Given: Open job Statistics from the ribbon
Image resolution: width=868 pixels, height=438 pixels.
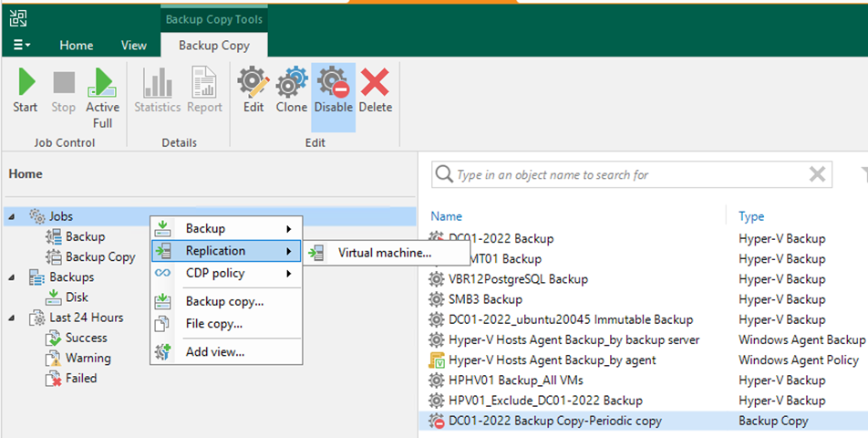Looking at the screenshot, I should tap(158, 92).
